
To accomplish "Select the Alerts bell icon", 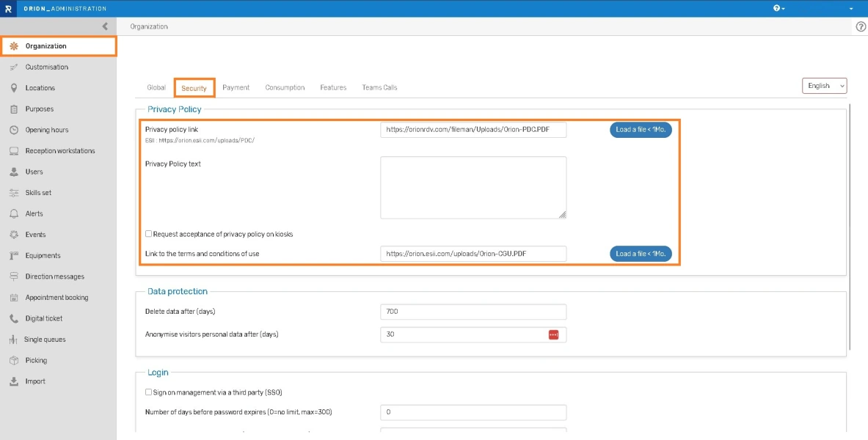I will (13, 214).
